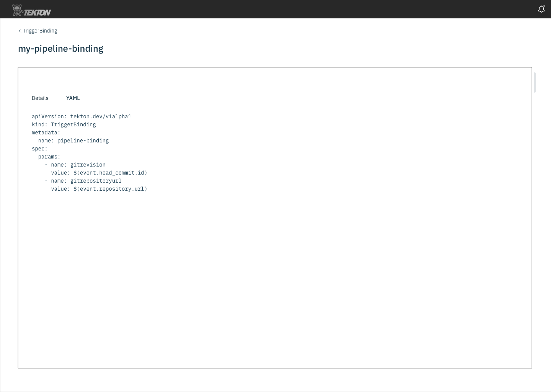Select the metadata section label

[46, 132]
